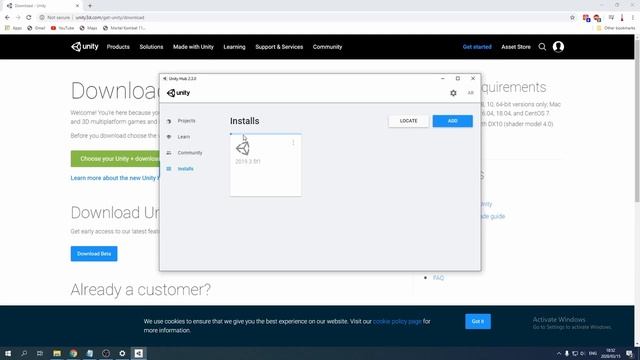Open the Other bookmarks folder
The height and width of the screenshot is (360, 640).
[616, 28]
